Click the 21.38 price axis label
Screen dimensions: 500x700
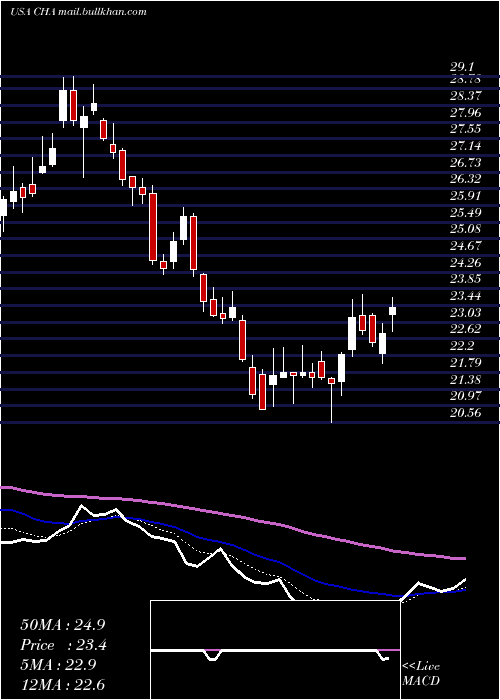[466, 379]
